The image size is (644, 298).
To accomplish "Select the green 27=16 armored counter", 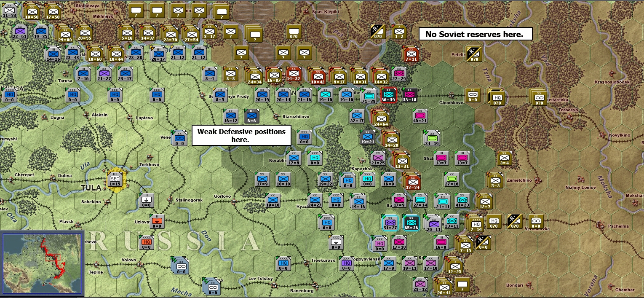I will pos(452,180).
